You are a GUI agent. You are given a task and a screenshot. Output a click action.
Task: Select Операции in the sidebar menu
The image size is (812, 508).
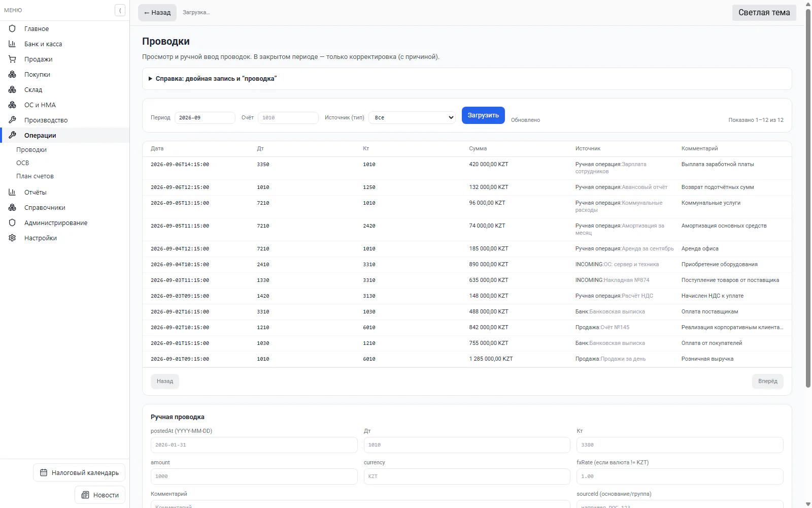[65, 135]
